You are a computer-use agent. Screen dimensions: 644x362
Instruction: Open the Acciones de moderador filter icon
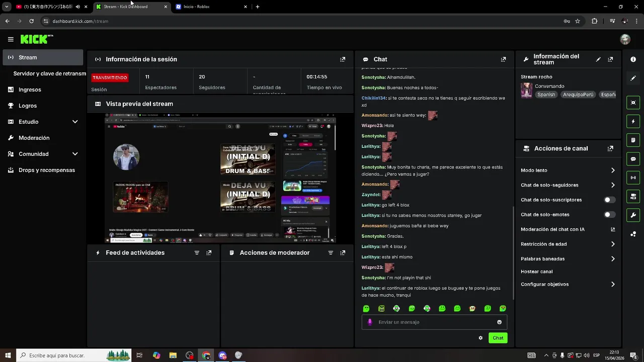331,253
